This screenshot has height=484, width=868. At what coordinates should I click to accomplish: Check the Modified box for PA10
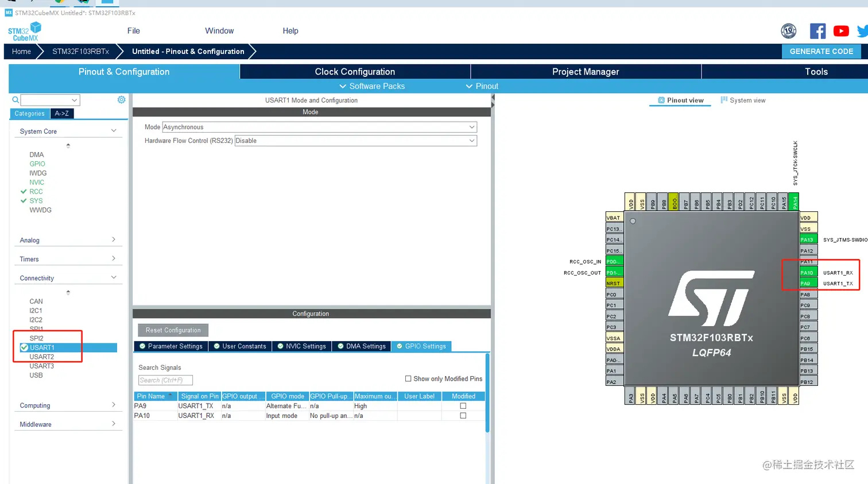[463, 416]
